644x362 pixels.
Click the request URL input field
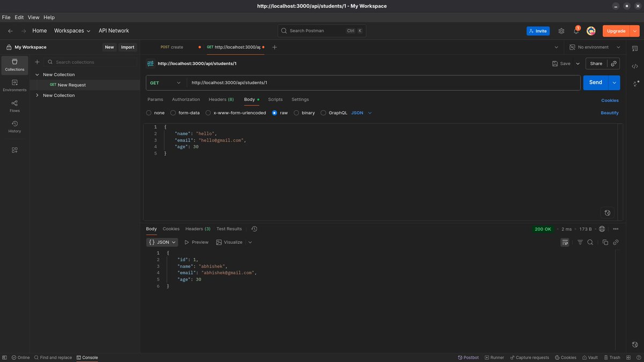pos(383,83)
